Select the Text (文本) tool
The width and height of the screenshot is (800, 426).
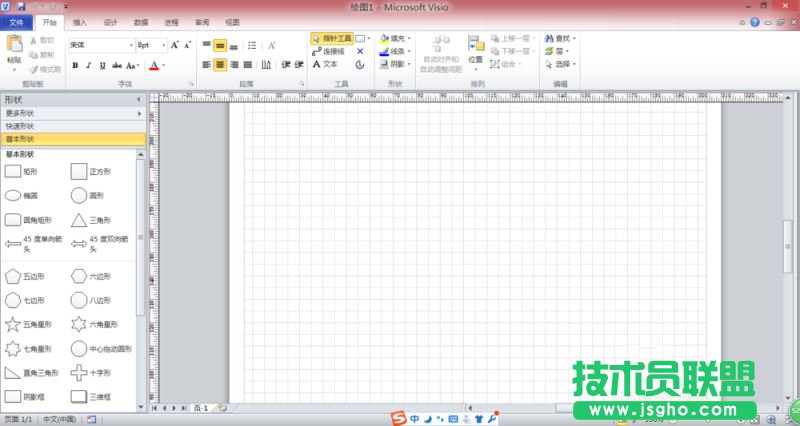tap(325, 64)
